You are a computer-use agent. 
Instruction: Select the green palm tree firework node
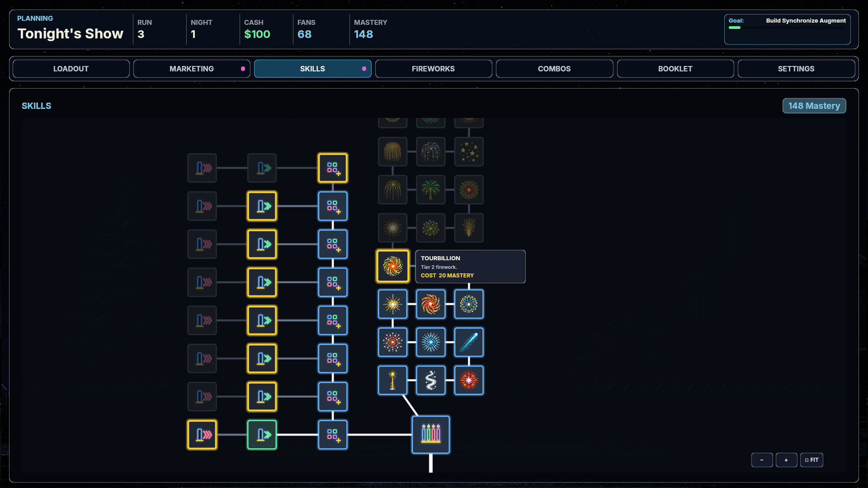click(431, 190)
